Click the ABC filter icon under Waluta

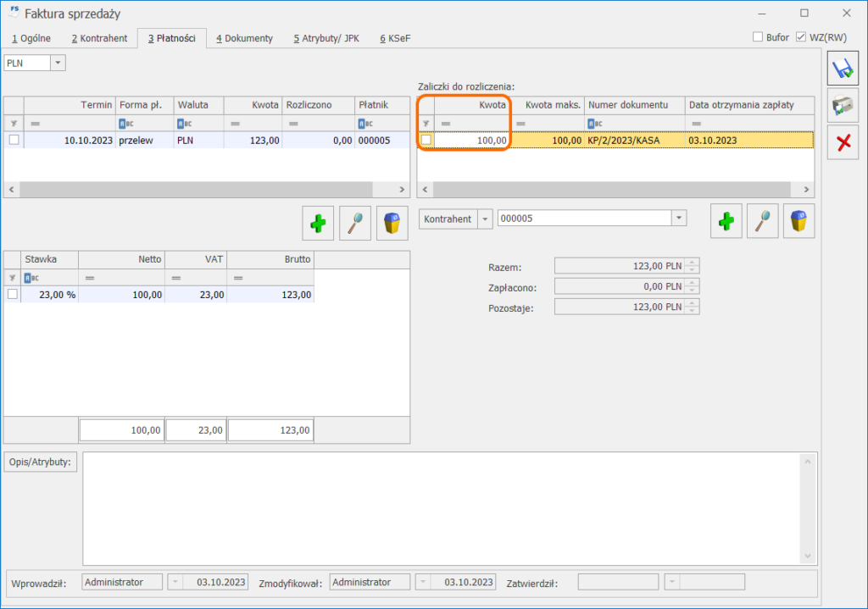click(x=184, y=124)
